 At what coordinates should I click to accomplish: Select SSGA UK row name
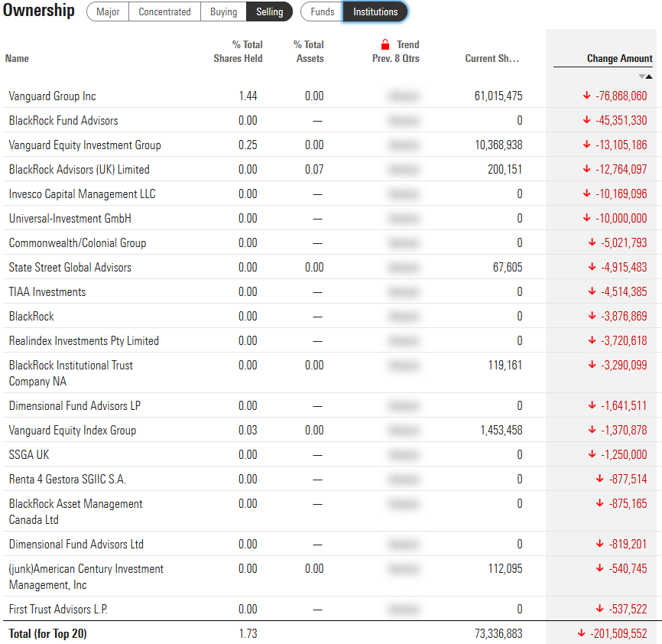coord(29,455)
